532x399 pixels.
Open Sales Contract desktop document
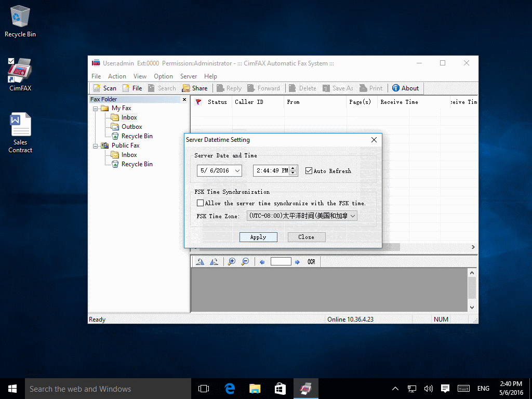(20, 132)
